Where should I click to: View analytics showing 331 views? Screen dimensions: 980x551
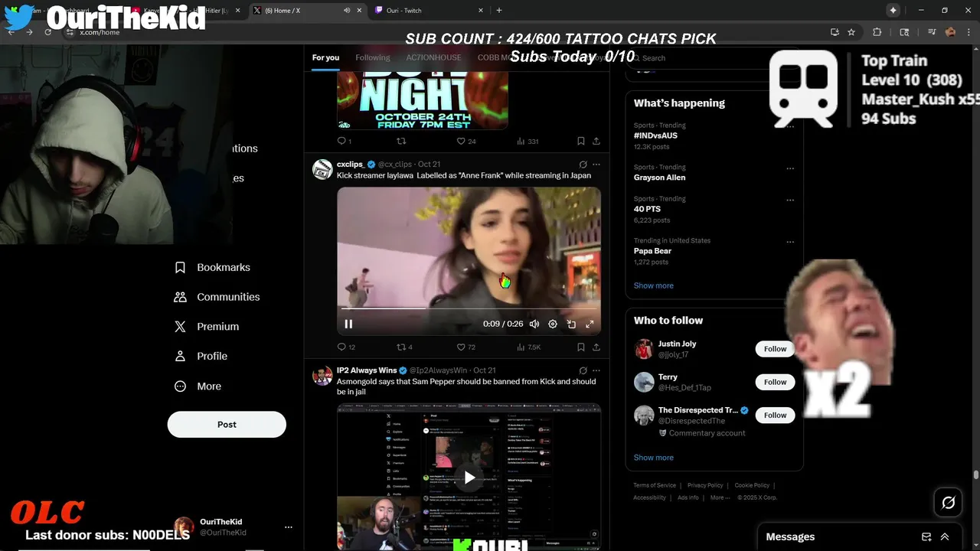tap(528, 141)
